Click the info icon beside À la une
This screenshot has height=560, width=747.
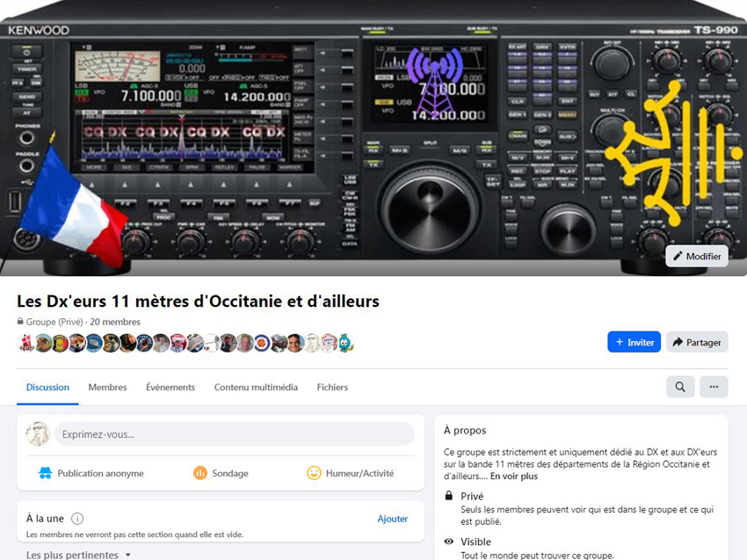click(77, 519)
